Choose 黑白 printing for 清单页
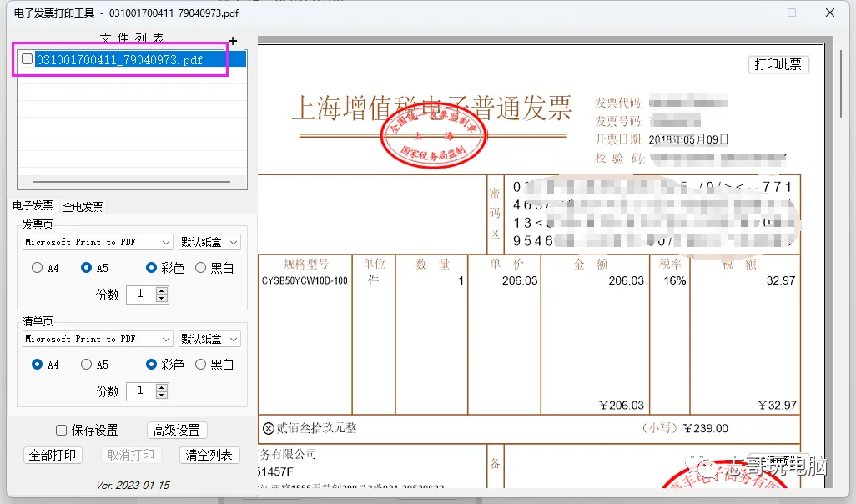856x504 pixels. coord(201,365)
